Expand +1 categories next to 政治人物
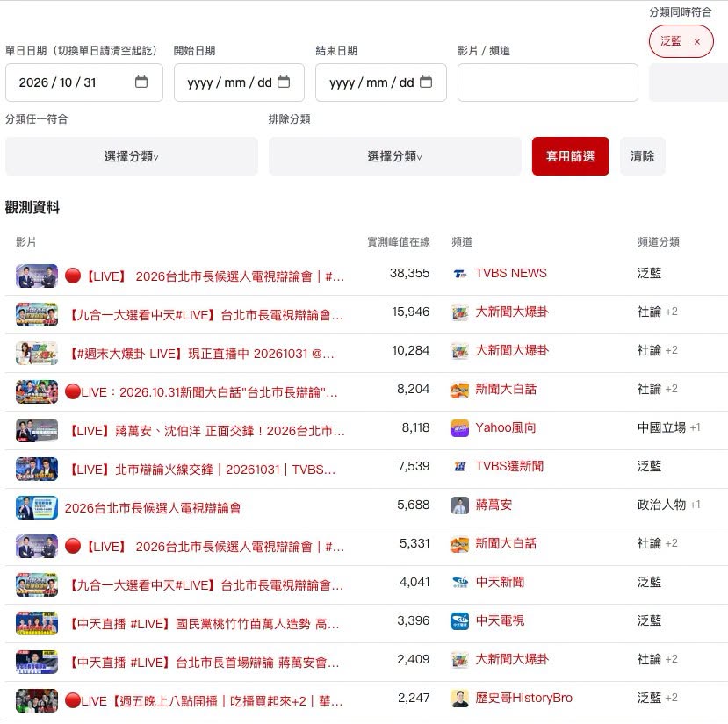Viewport: 728px width, 724px height. tap(695, 505)
